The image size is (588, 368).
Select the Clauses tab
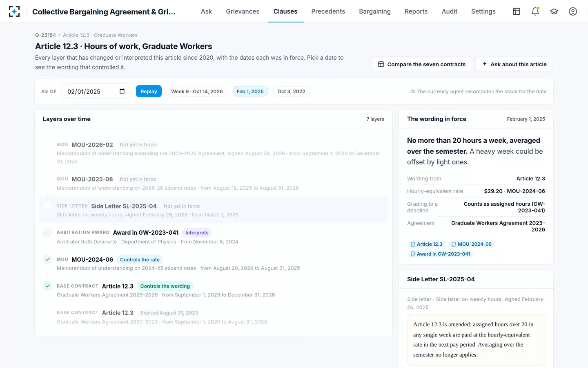click(x=285, y=11)
